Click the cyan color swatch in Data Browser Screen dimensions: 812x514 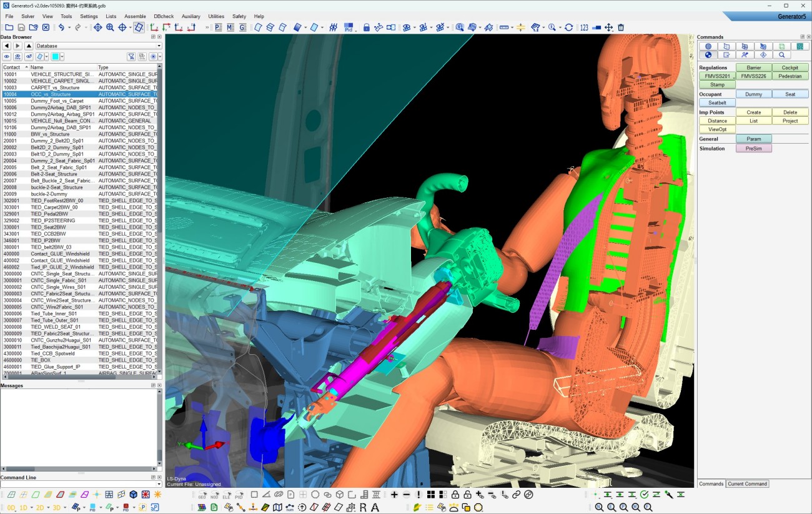click(55, 57)
